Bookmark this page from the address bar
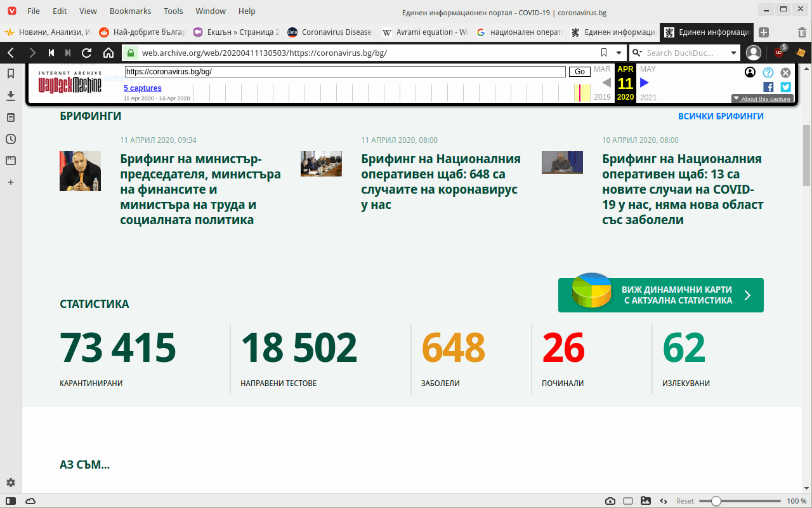The image size is (812, 508). pos(604,53)
